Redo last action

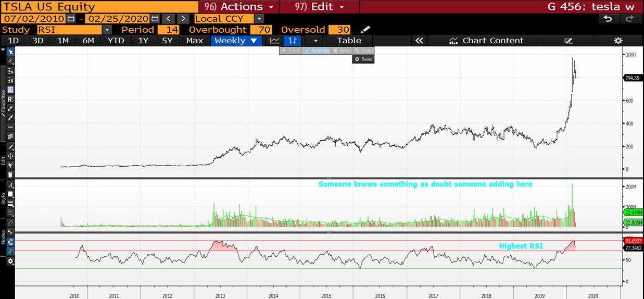click(x=629, y=19)
